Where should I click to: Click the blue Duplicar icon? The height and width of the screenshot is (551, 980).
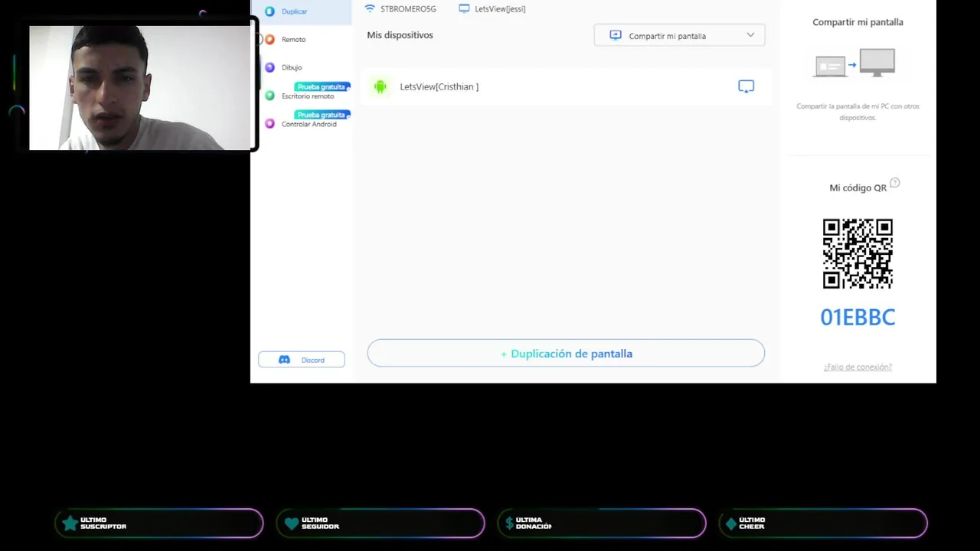269,11
